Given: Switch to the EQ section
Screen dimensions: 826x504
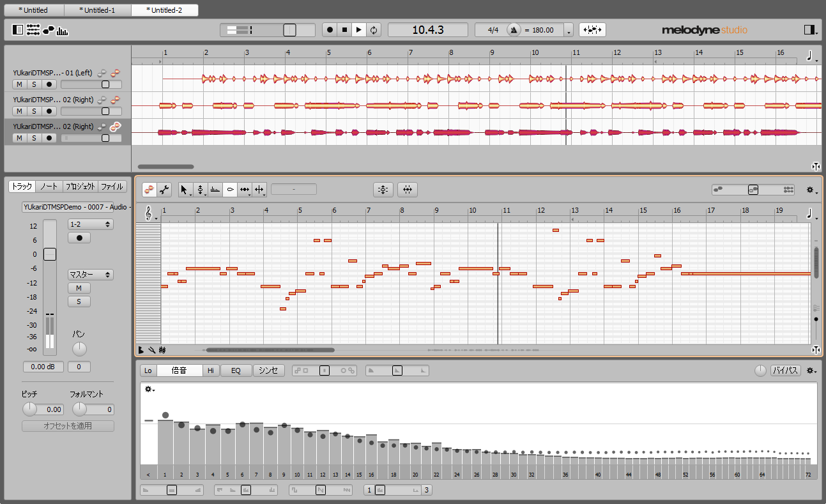Looking at the screenshot, I should coord(236,370).
